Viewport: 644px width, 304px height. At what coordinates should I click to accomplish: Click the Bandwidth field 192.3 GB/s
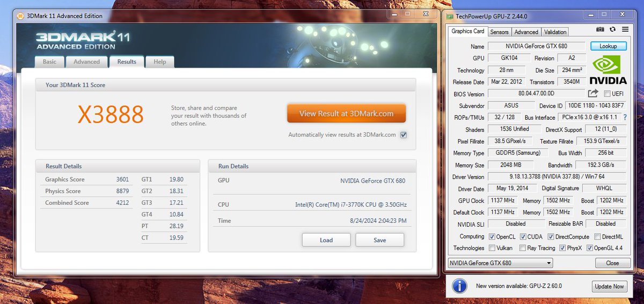coord(601,165)
